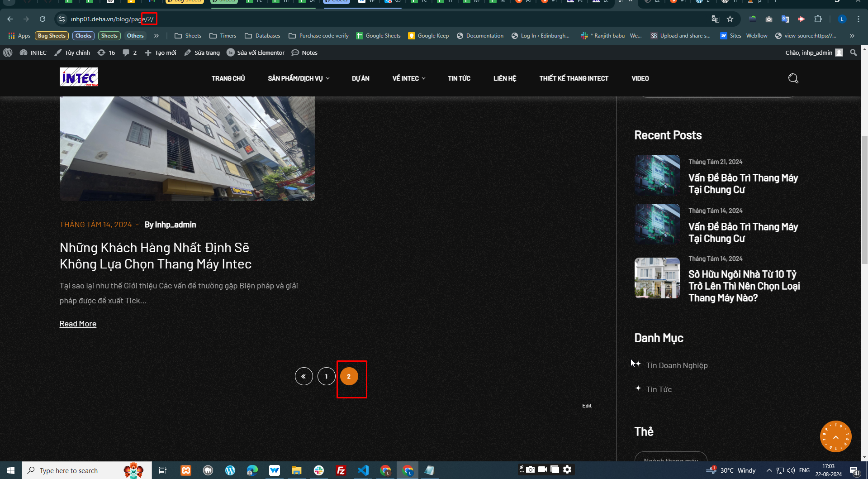Open the site information icon in address bar

pos(62,19)
